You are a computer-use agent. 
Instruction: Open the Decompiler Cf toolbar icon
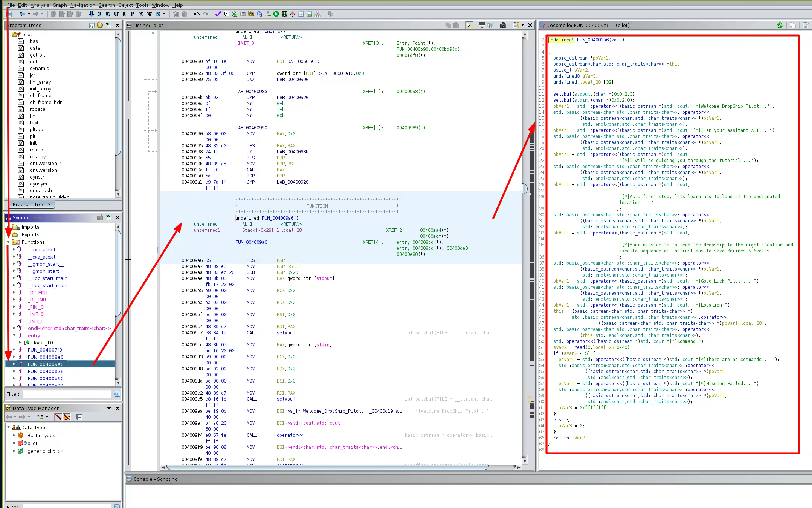tap(259, 14)
